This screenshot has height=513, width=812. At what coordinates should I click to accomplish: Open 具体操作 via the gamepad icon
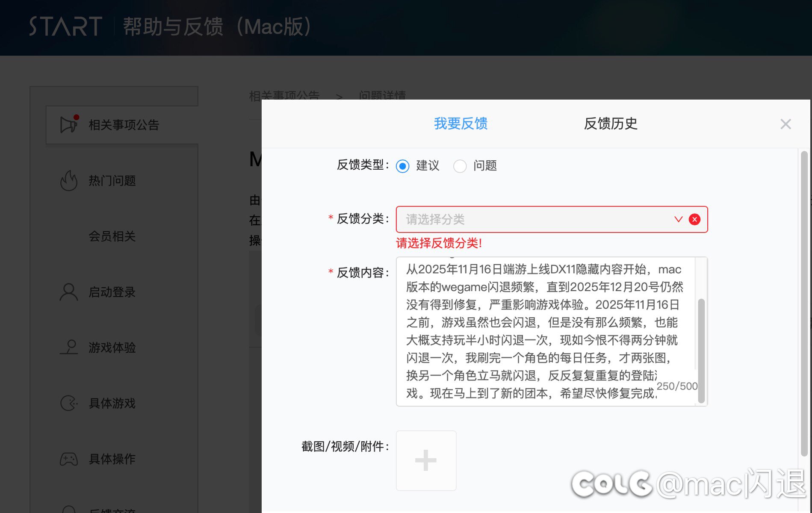coord(69,459)
